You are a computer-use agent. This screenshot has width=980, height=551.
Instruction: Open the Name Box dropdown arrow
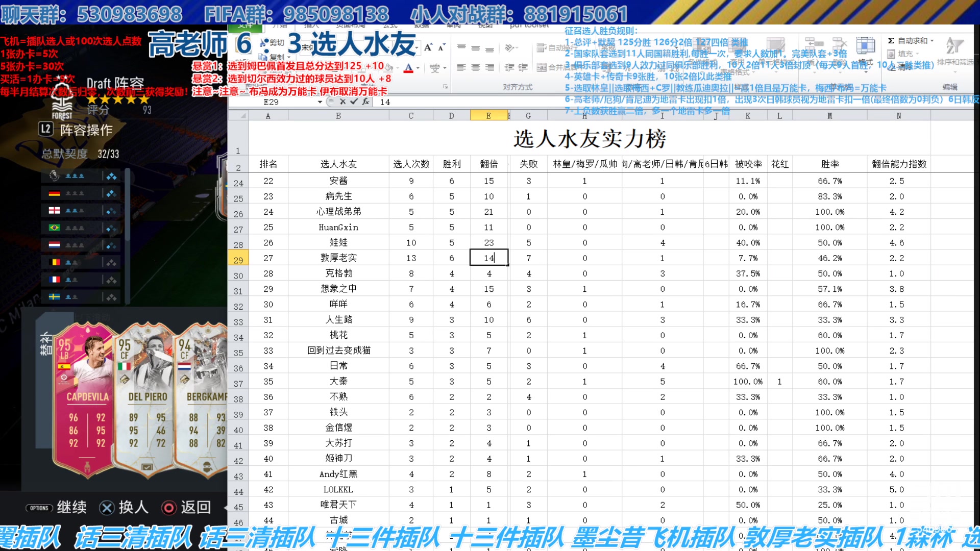pyautogui.click(x=320, y=102)
